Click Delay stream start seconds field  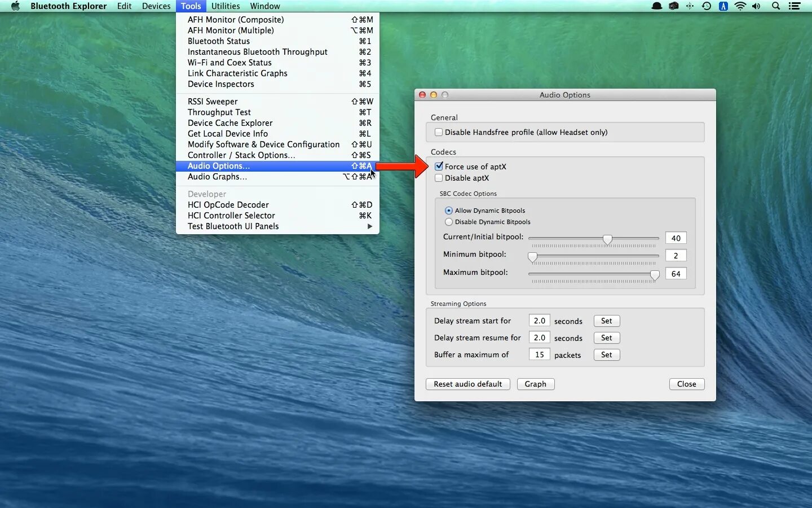tap(540, 321)
